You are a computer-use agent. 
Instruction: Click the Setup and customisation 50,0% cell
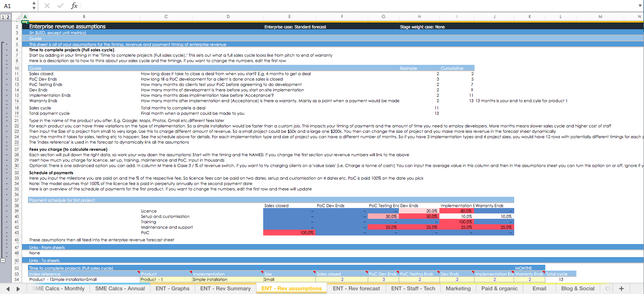click(419, 216)
